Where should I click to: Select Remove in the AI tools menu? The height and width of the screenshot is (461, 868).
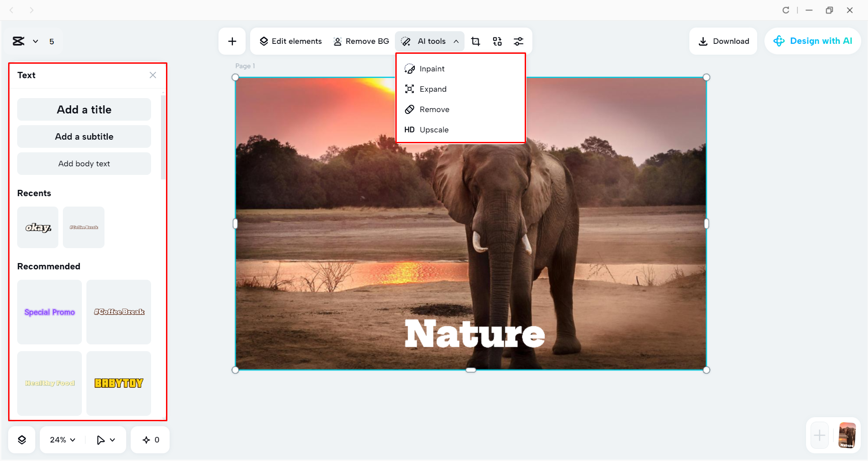tap(434, 109)
